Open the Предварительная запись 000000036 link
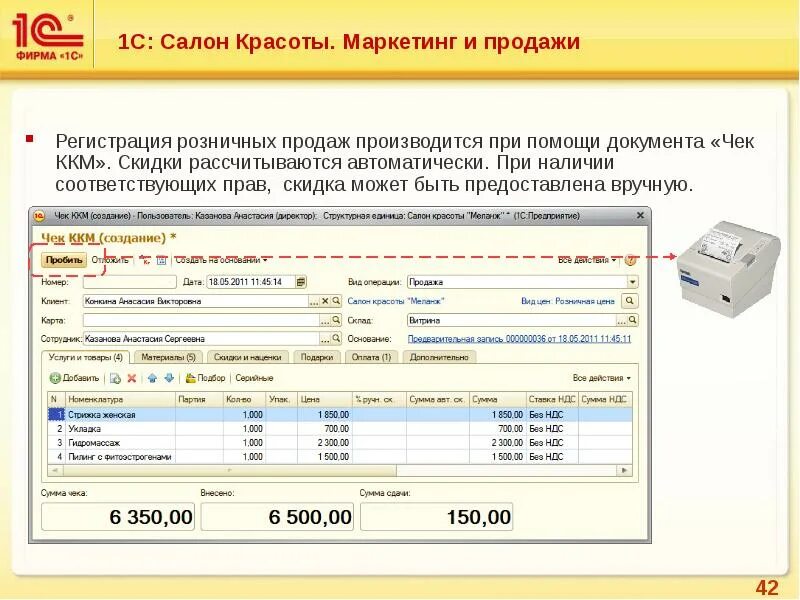Image resolution: width=800 pixels, height=600 pixels. coord(519,339)
